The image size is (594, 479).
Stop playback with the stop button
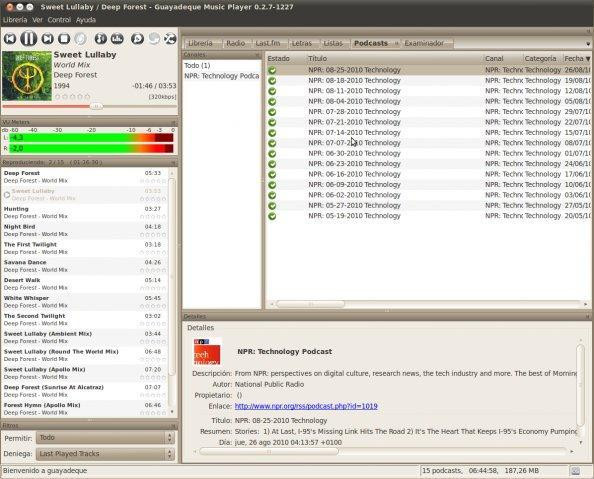(64, 39)
